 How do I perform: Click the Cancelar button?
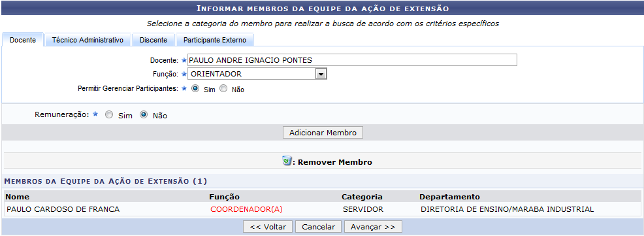click(318, 227)
